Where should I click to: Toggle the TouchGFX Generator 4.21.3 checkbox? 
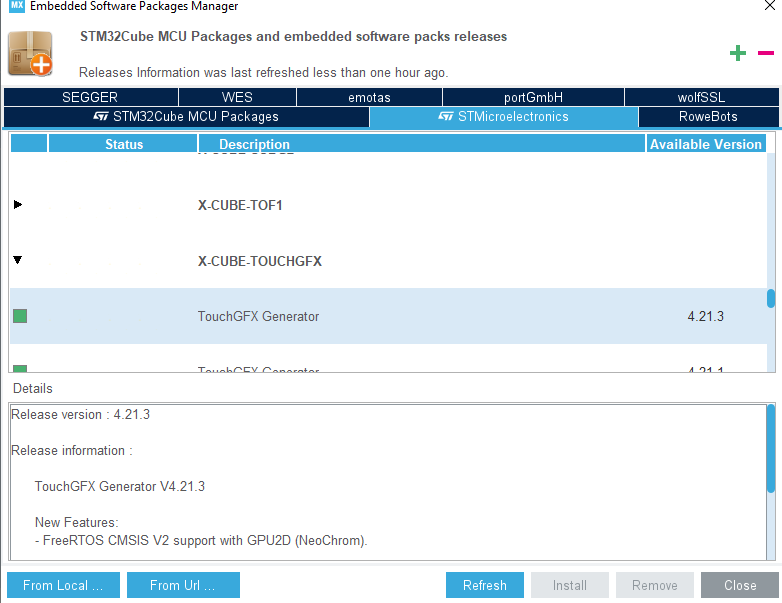[20, 316]
